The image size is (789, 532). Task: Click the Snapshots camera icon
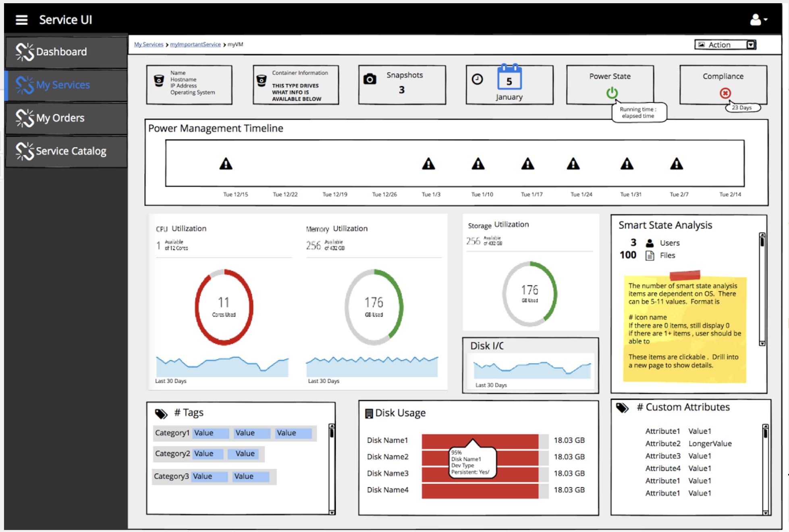click(370, 79)
